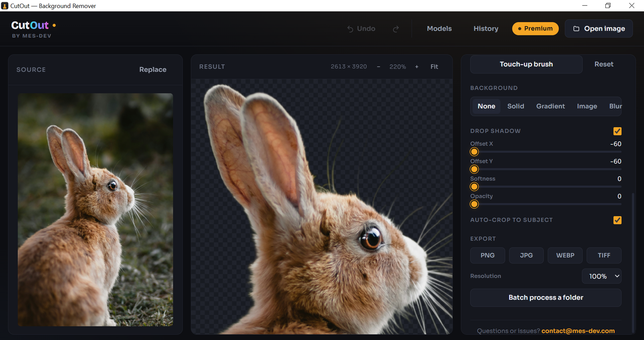Click the Softness value 0

(x=619, y=179)
